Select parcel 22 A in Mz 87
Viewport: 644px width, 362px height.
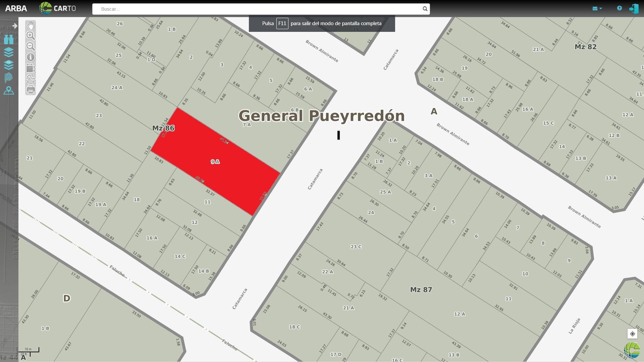point(327,272)
